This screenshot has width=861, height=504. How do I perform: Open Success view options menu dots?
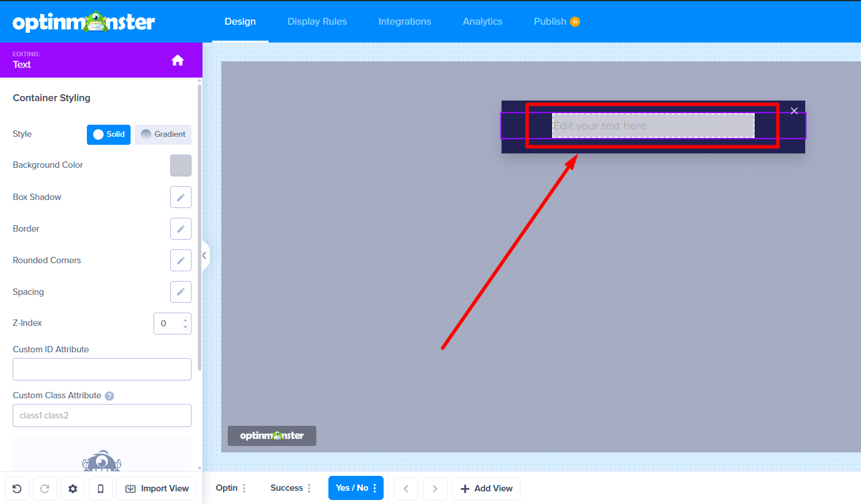(309, 488)
